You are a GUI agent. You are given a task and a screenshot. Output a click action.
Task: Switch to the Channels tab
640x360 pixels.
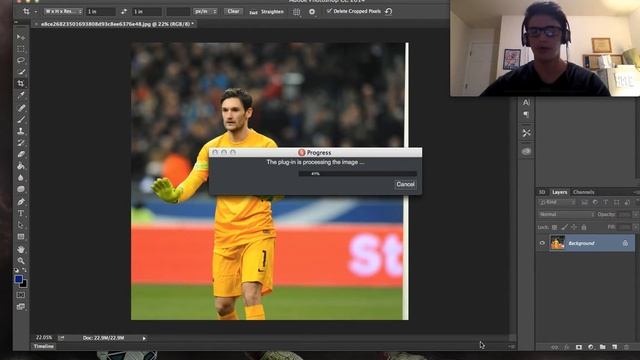click(584, 192)
